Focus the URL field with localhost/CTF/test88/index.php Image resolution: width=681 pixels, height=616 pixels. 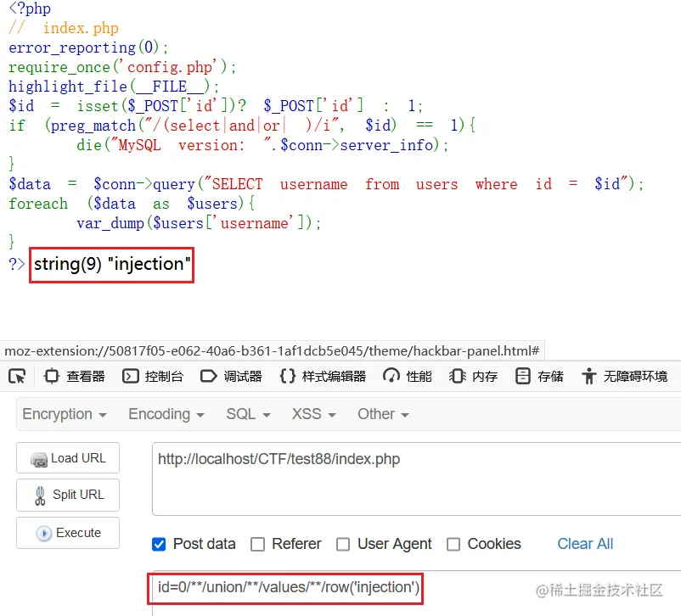coord(416,479)
